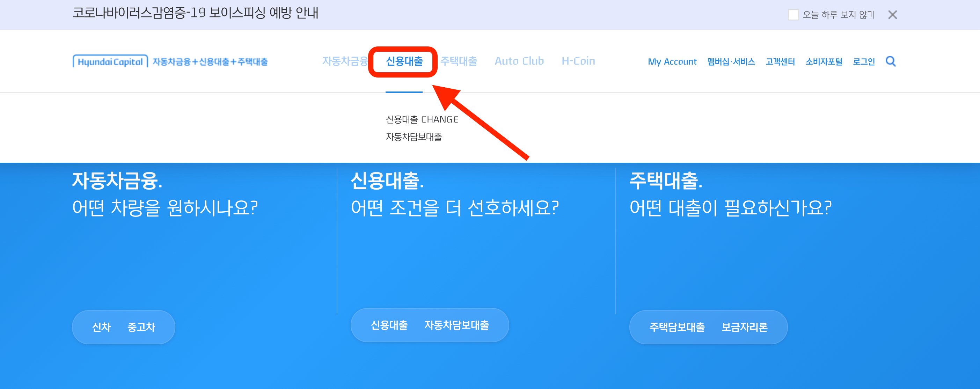Open the 주택대출 navigation menu

[459, 61]
